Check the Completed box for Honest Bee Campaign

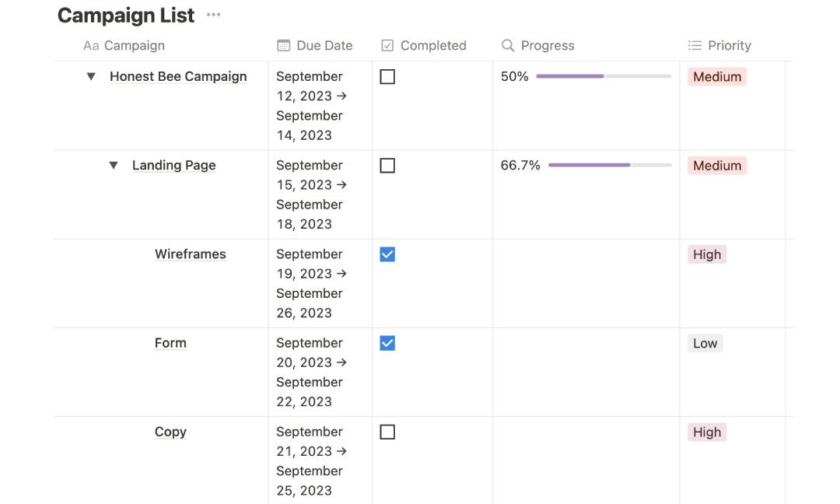pyautogui.click(x=387, y=76)
